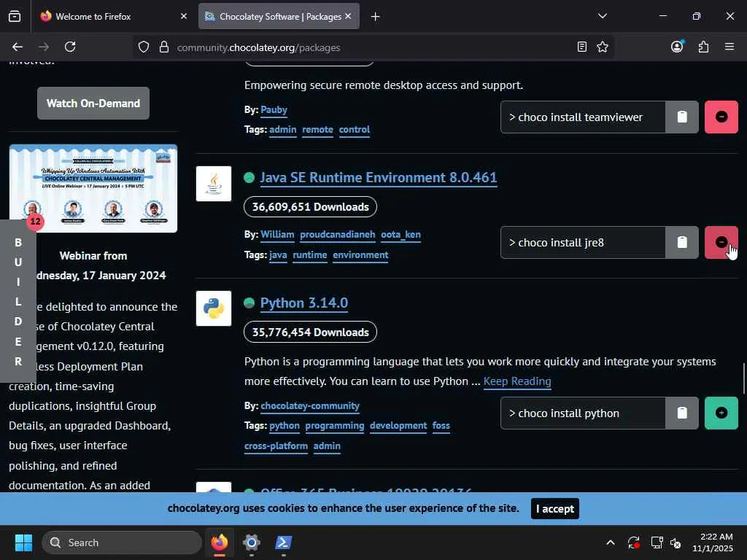The image size is (747, 560).
Task: Click the Python package logo thumbnail
Action: pos(214,308)
